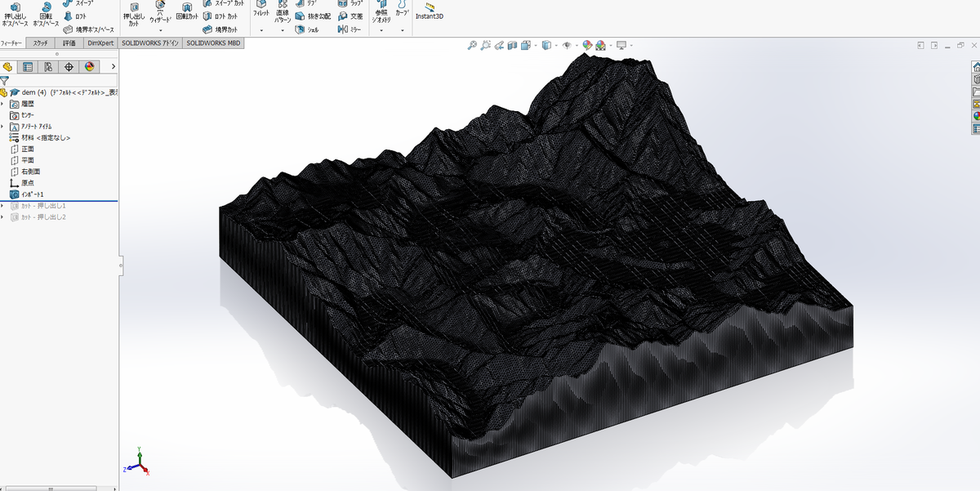Open dropdown arrow under 穴ウィザード
Viewport: 980px width, 491px height.
(160, 30)
